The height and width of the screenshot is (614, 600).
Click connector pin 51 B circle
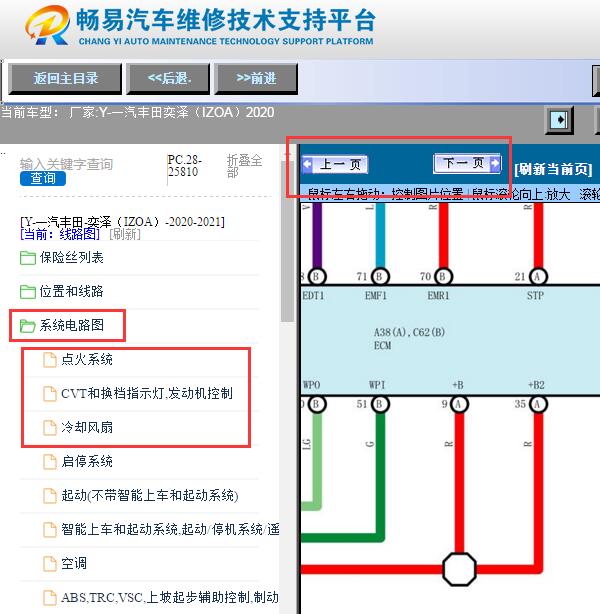tap(379, 404)
